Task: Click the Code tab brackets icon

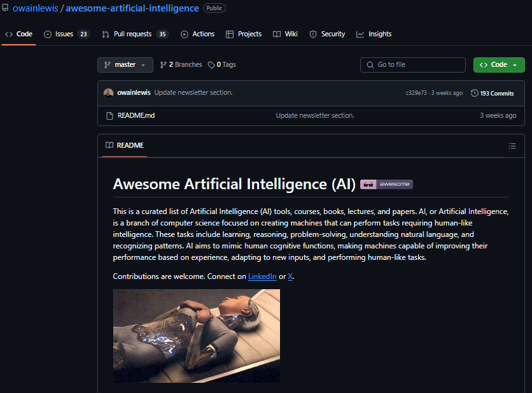Action: tap(9, 34)
